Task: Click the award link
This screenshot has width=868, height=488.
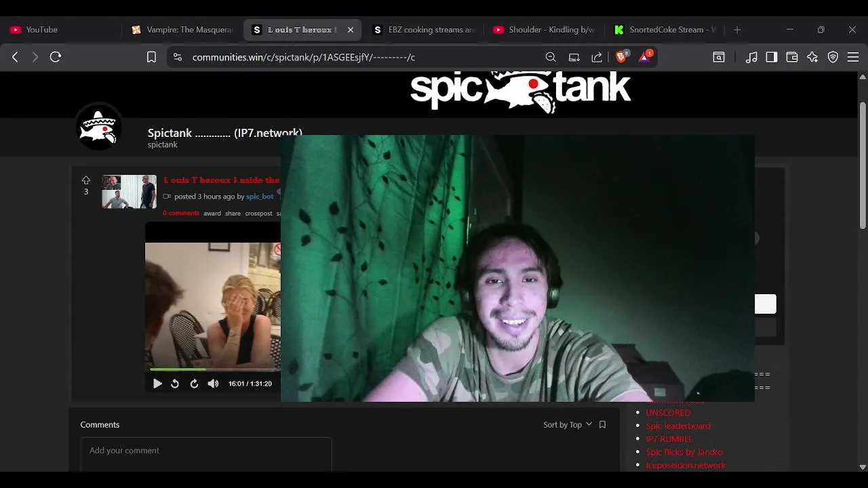Action: (212, 213)
